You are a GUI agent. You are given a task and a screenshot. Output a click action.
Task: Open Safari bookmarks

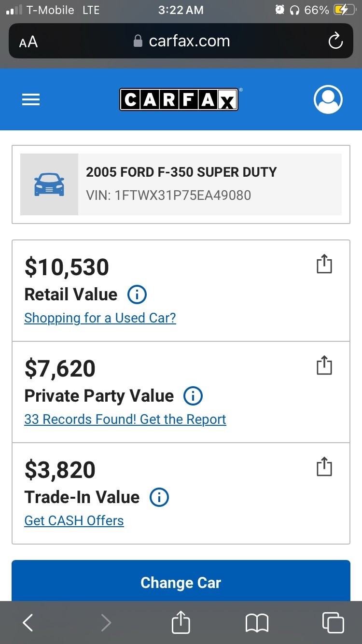257,623
